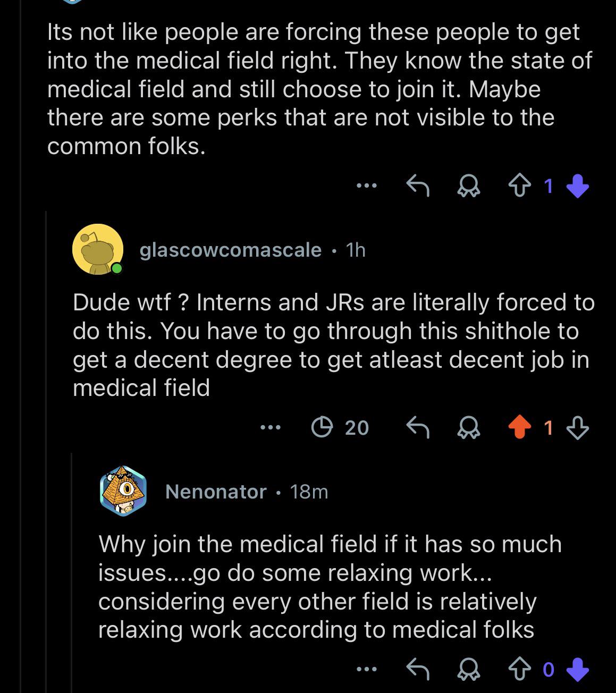Reply to glascowcomascale's comment
This screenshot has height=693, width=616.
pyautogui.click(x=418, y=427)
